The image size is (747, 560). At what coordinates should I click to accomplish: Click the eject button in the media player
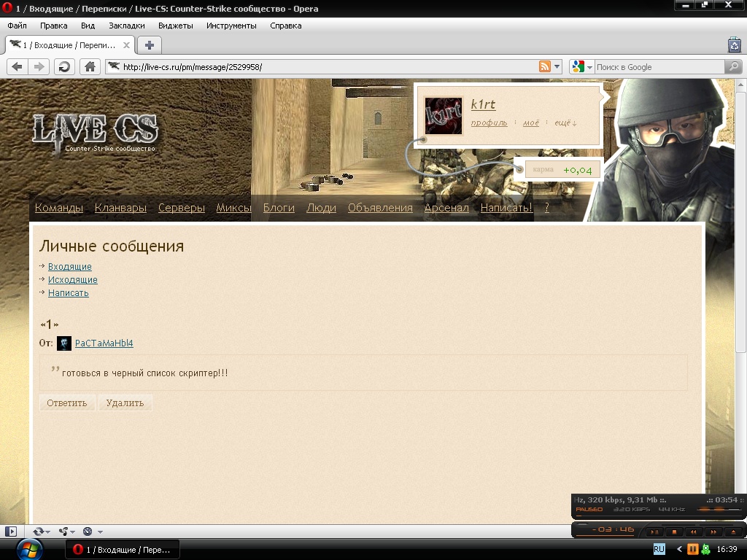(733, 532)
